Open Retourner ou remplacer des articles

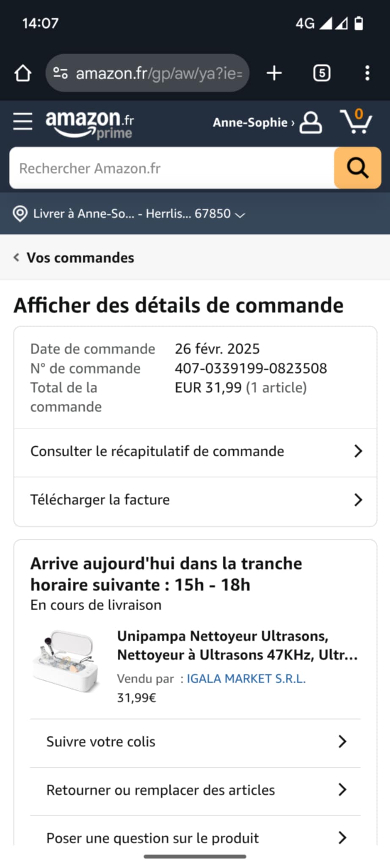[x=195, y=790]
